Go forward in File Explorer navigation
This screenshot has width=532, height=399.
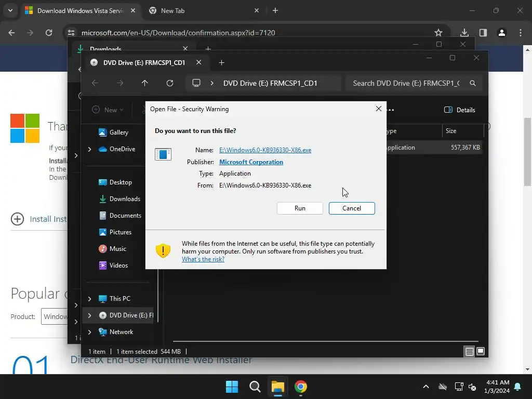point(120,83)
